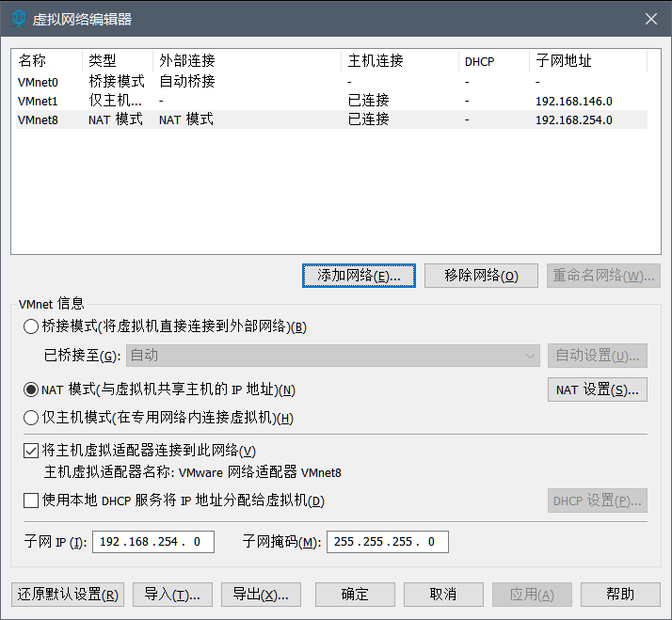Click the 主机连接 column header
The width and height of the screenshot is (672, 620).
400,61
